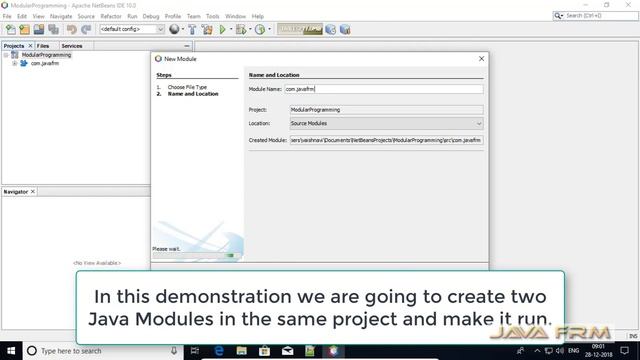The width and height of the screenshot is (640, 360).
Task: Select ModularProgramming project in tree
Action: [46, 55]
